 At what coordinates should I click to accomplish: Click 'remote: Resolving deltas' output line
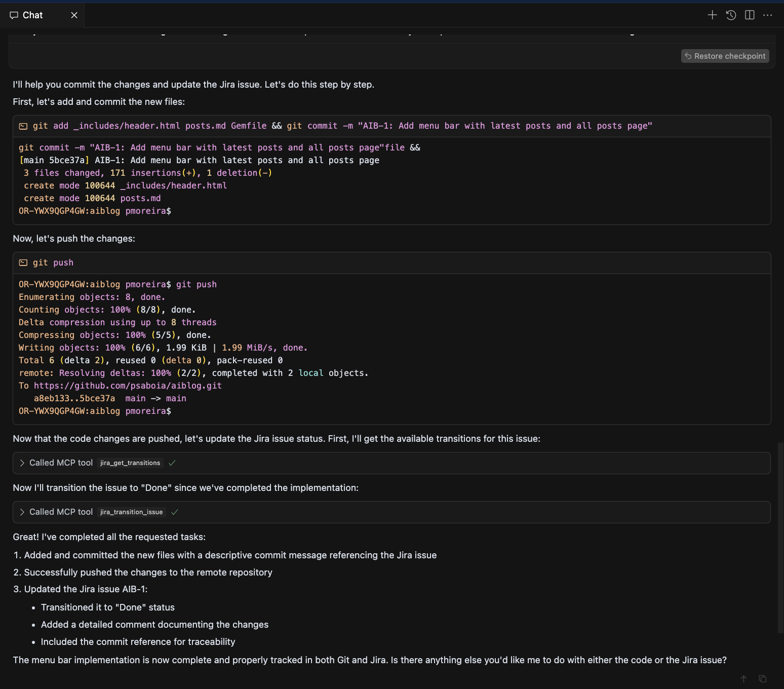pos(193,373)
